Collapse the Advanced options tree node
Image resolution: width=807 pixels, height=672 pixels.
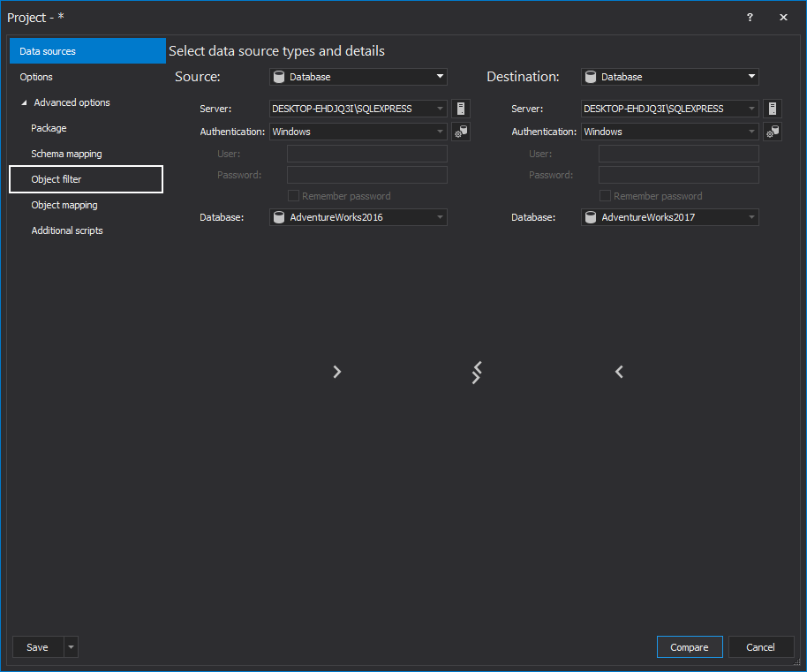point(24,103)
